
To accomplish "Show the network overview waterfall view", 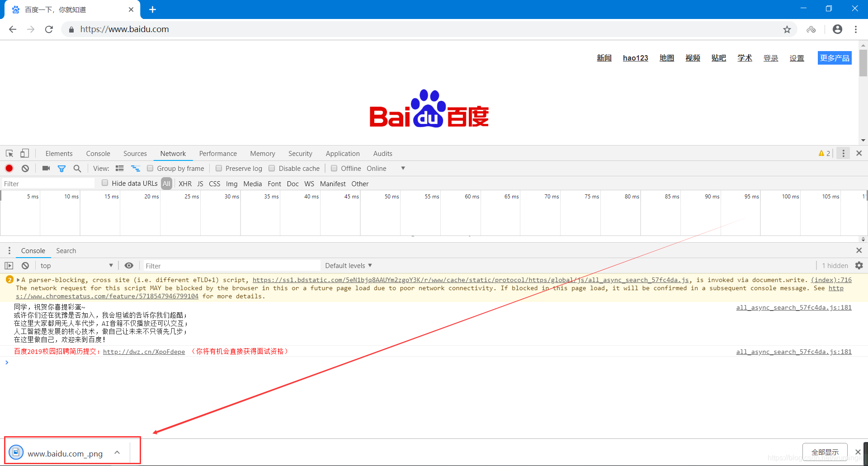I will [135, 168].
